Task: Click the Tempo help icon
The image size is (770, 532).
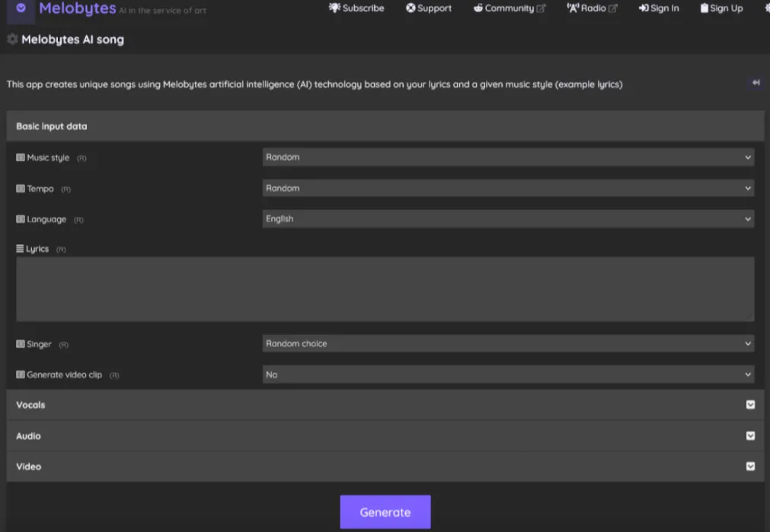Action: tap(20, 189)
